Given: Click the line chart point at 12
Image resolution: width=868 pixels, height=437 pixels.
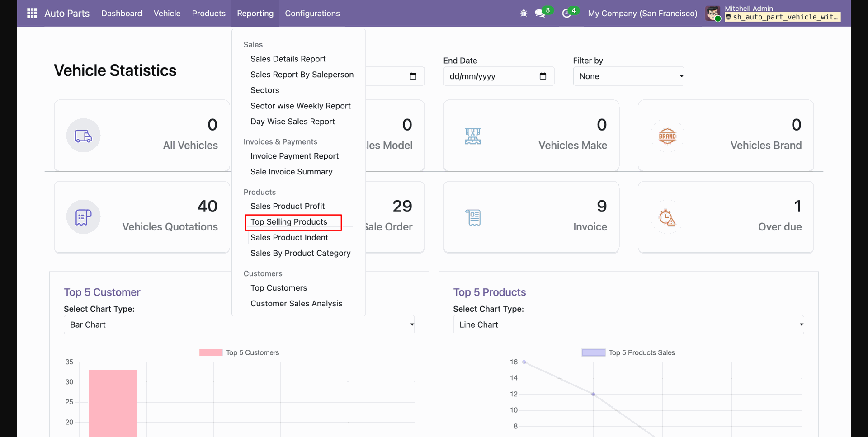Looking at the screenshot, I should click(x=593, y=394).
